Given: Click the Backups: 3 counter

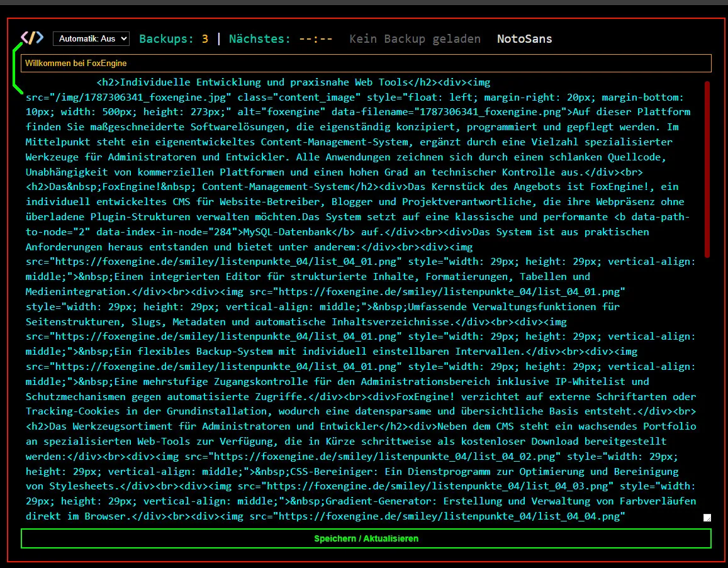Looking at the screenshot, I should click(174, 38).
